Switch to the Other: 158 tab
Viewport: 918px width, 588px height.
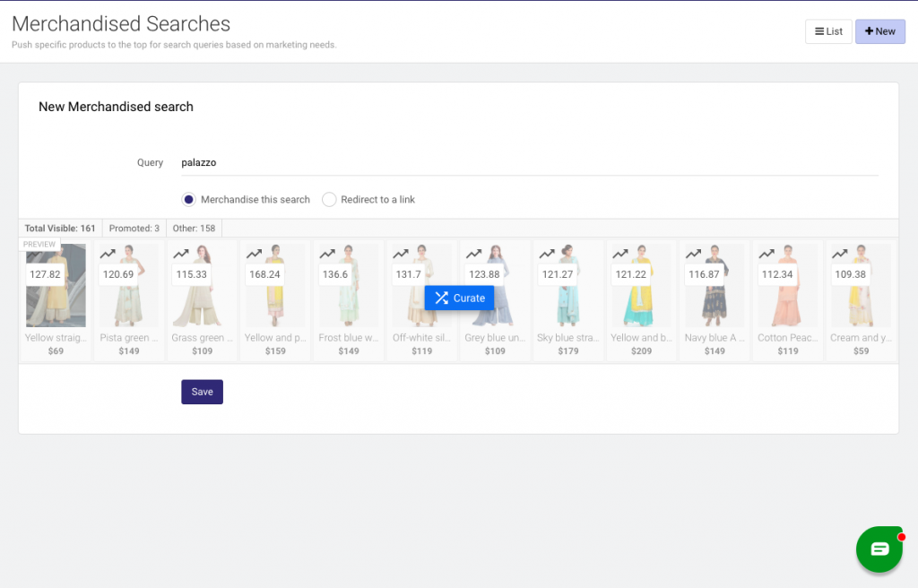[194, 228]
